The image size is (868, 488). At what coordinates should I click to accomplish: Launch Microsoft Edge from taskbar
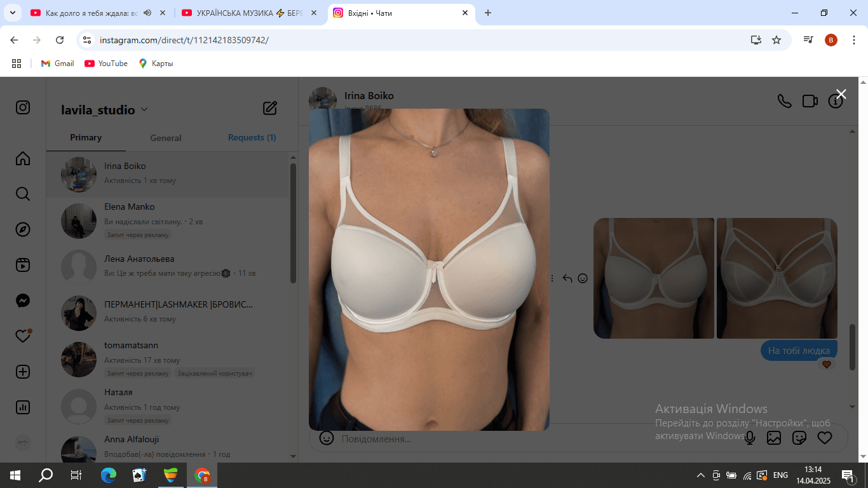109,475
